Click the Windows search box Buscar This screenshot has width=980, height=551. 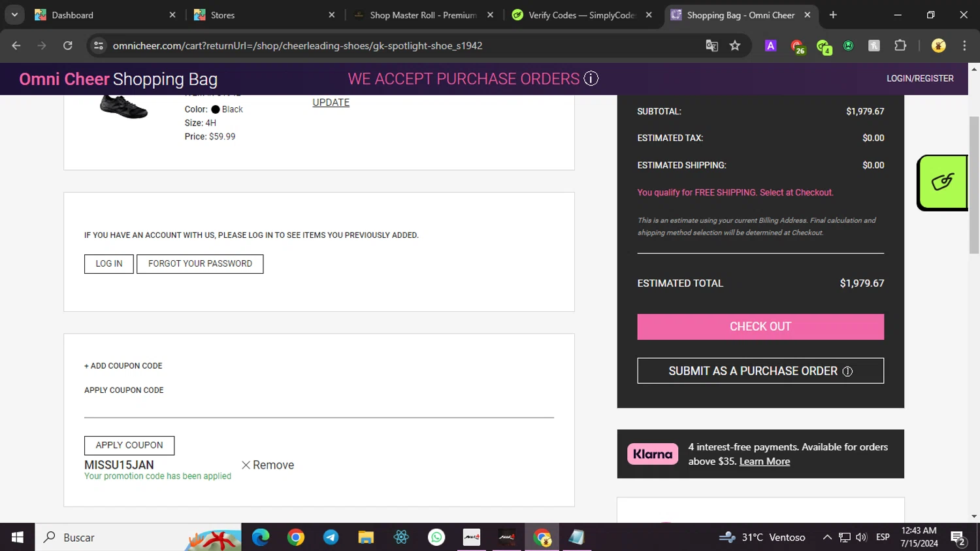pyautogui.click(x=138, y=537)
